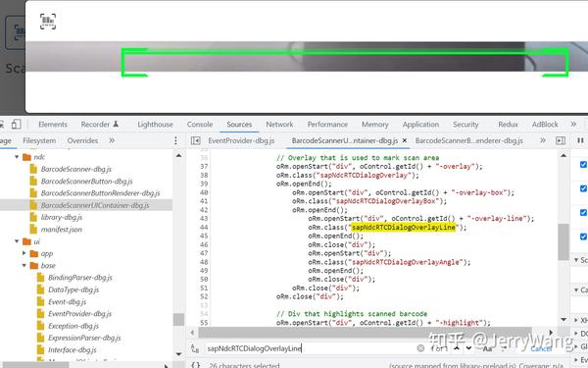Cancel the in-file search
Image resolution: width=588 pixels, height=368 pixels.
(x=541, y=348)
